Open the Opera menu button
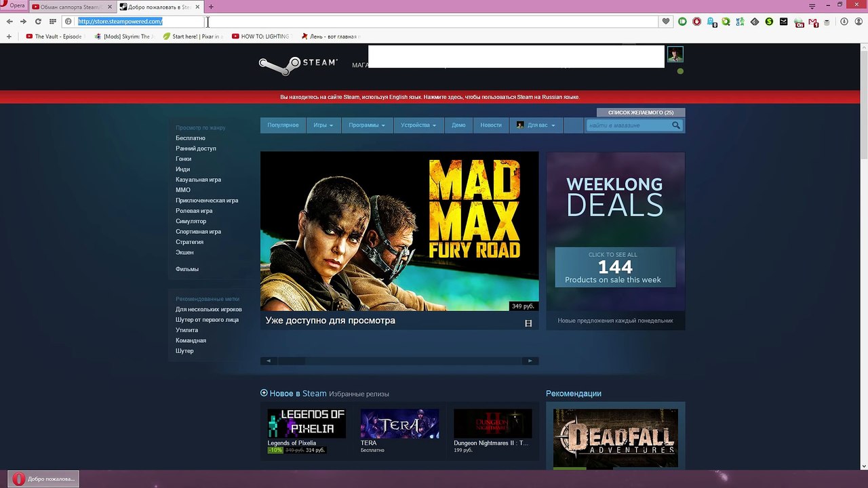 tap(13, 5)
